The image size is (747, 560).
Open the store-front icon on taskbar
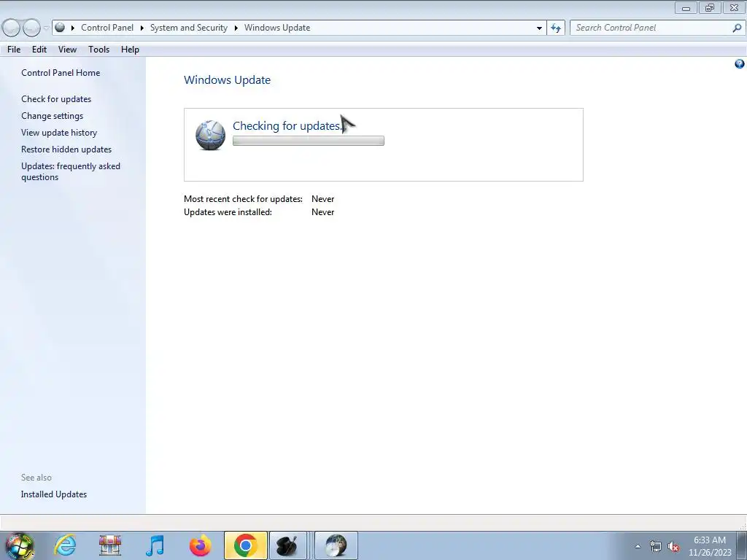(x=110, y=545)
